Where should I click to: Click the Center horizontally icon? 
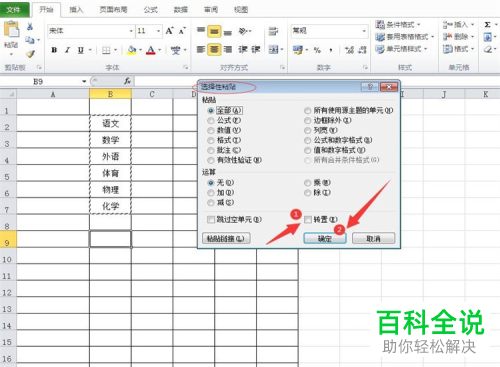coord(214,50)
